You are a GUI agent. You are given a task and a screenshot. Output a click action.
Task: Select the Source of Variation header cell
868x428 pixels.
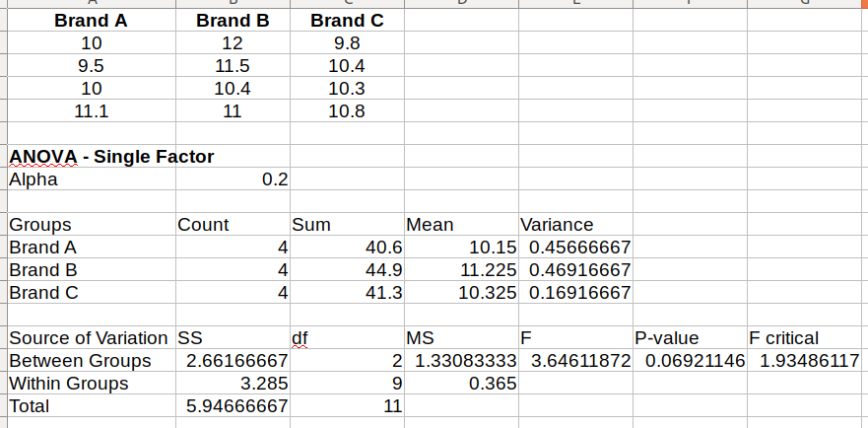[90, 338]
